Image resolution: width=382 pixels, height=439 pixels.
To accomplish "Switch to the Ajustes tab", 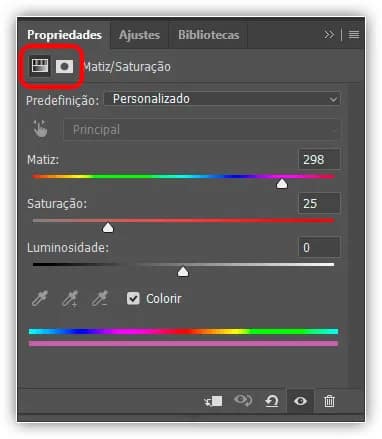I will click(139, 35).
